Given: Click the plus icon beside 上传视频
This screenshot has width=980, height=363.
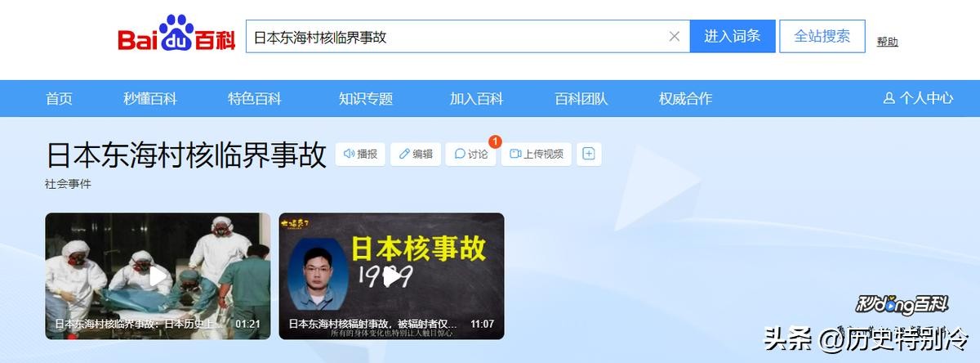Looking at the screenshot, I should coord(589,154).
